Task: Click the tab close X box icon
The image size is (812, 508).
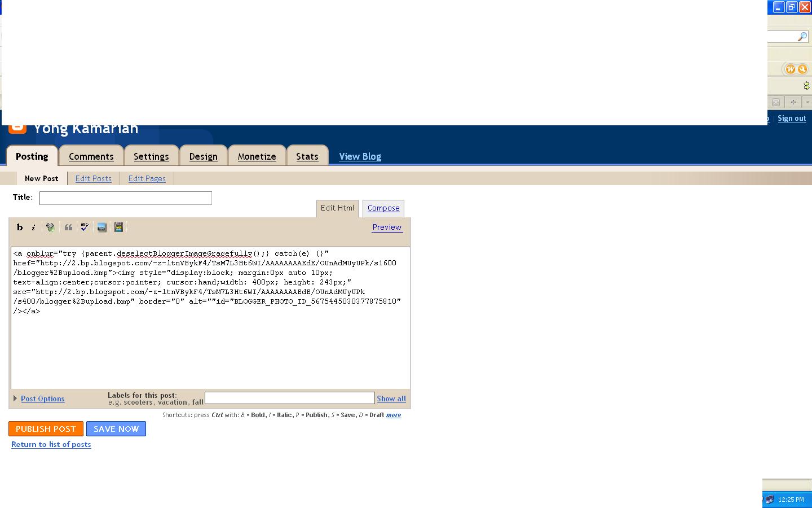Action: [x=776, y=102]
